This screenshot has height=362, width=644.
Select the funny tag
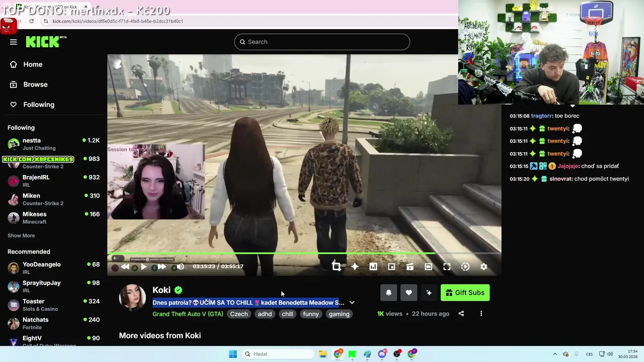click(x=311, y=314)
